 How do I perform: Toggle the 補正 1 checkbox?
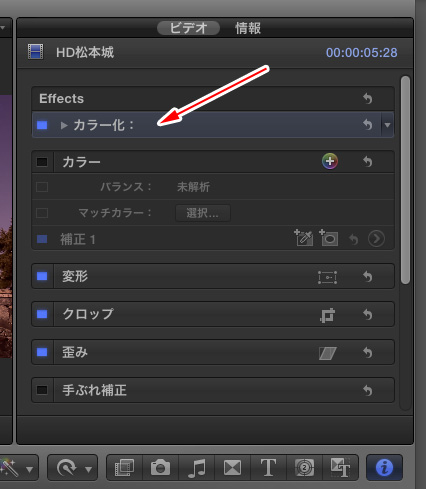click(x=42, y=239)
